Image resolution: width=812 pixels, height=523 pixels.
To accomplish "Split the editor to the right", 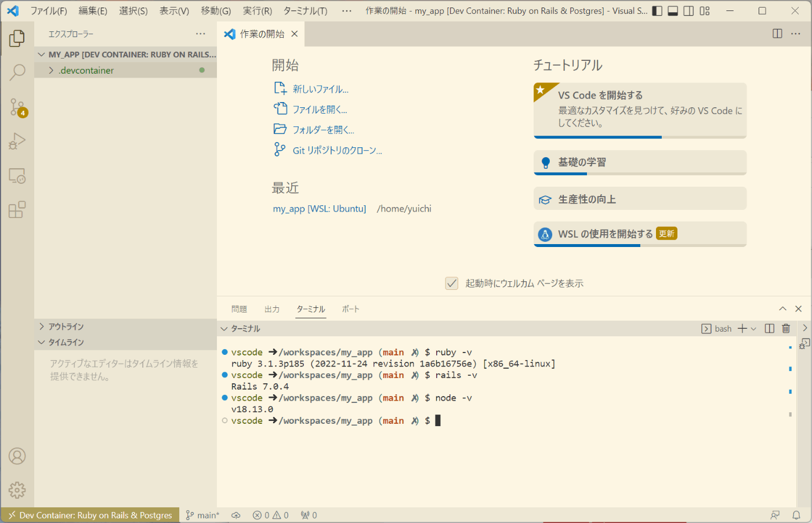I will (x=777, y=34).
